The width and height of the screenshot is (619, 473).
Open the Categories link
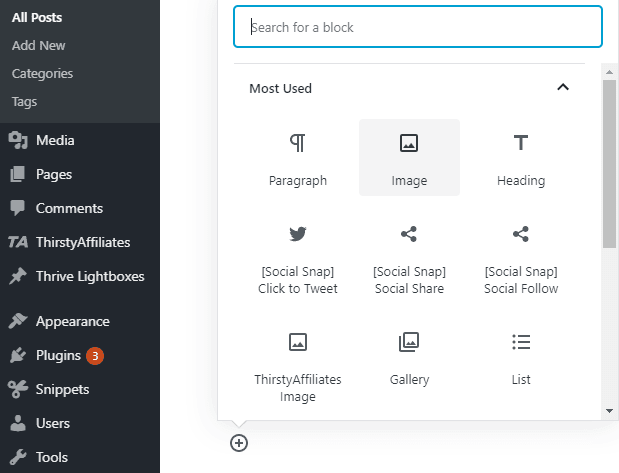[x=42, y=73]
